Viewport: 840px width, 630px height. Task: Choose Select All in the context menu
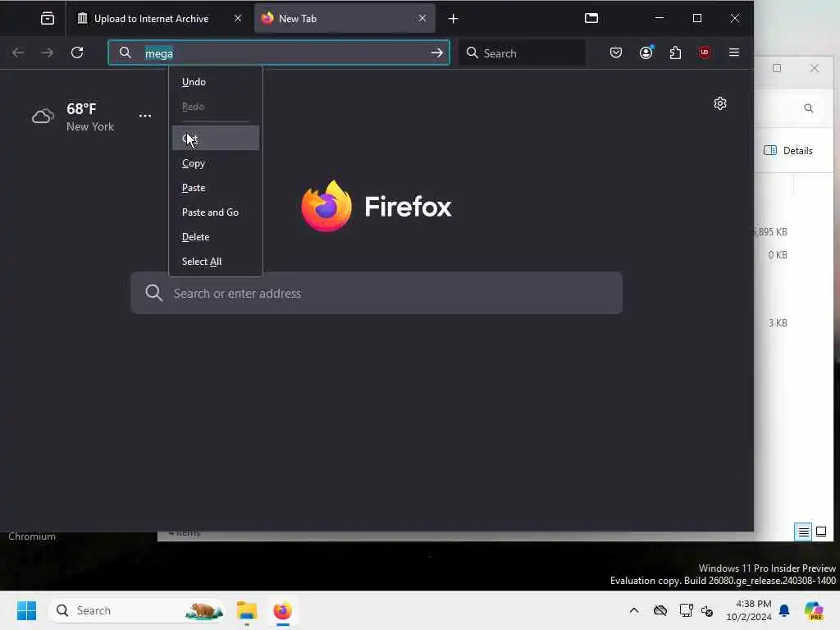[216, 262]
